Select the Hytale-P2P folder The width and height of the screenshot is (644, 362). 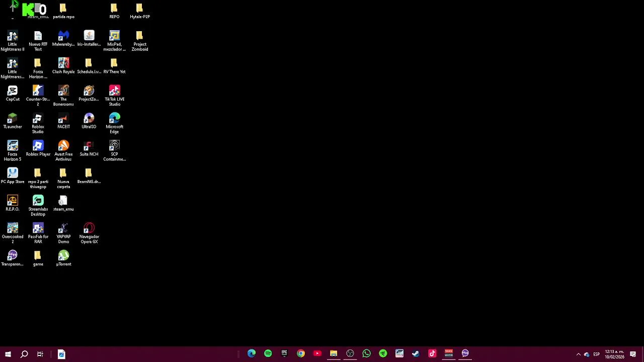pos(140,11)
